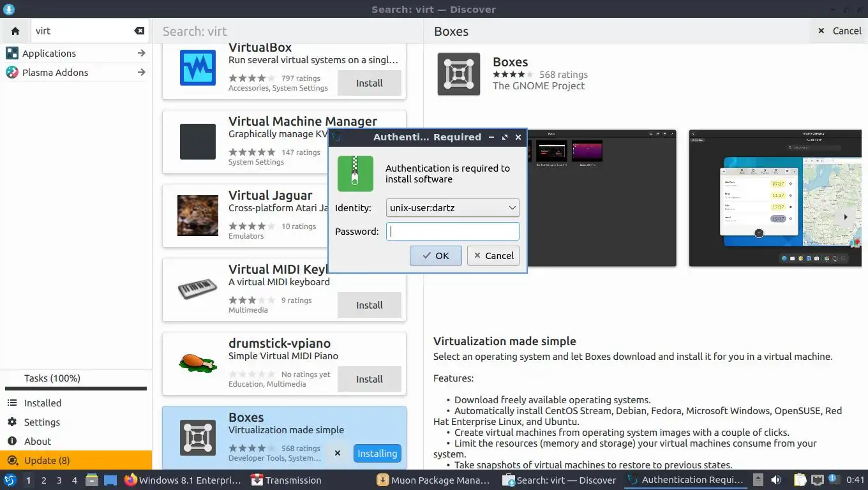This screenshot has width=868, height=490.
Task: Open Discover Settings page
Action: 76,422
